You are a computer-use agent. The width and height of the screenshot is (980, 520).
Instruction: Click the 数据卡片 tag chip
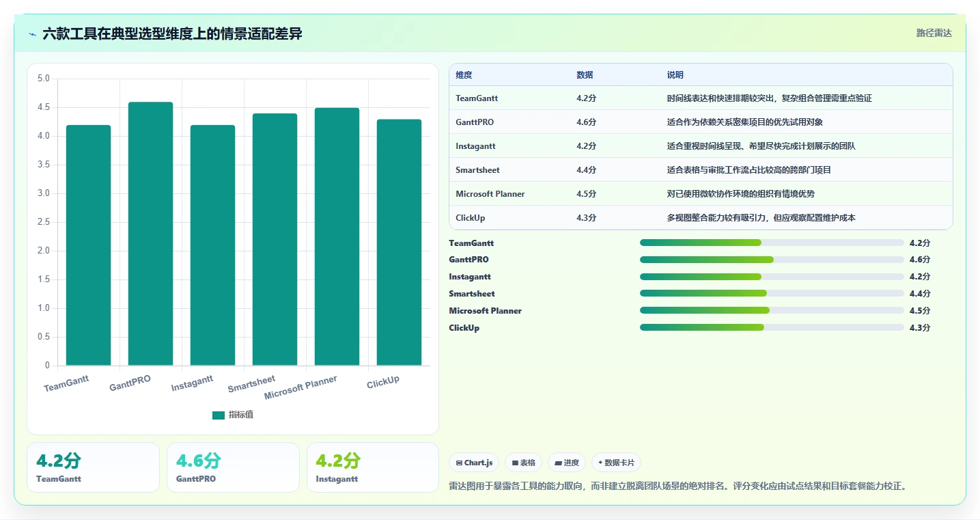tap(616, 463)
